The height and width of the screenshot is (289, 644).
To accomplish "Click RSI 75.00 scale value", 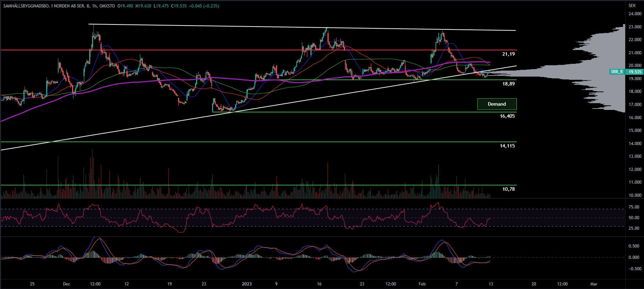I will click(634, 207).
